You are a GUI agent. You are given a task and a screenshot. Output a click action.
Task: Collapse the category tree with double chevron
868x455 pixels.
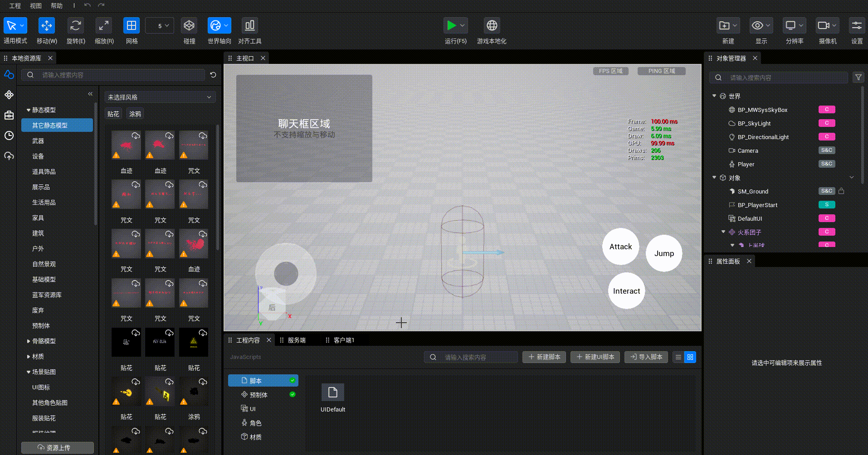(90, 94)
